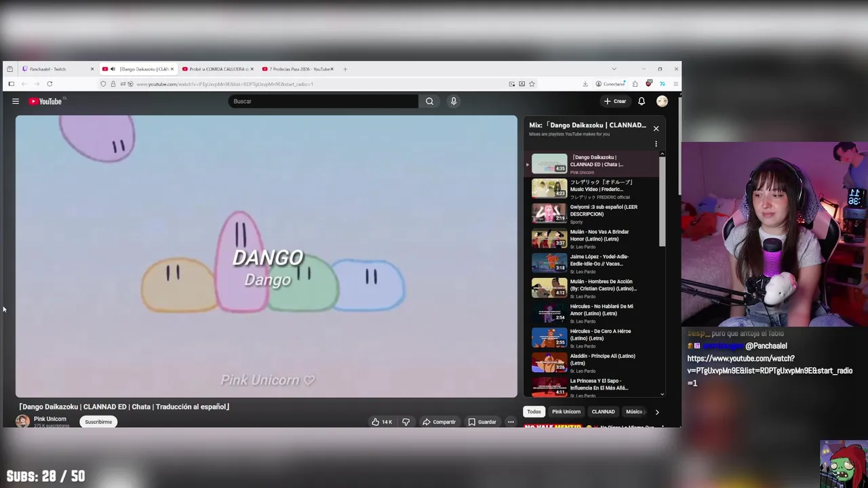Toggle the browser sidebar icon
The width and height of the screenshot is (868, 488).
click(11, 84)
